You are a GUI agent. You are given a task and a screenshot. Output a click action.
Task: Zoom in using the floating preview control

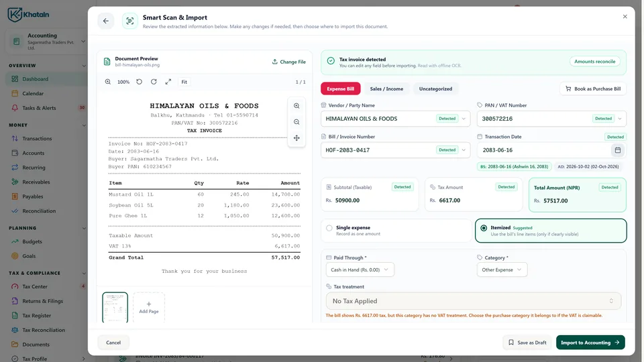pos(297,106)
